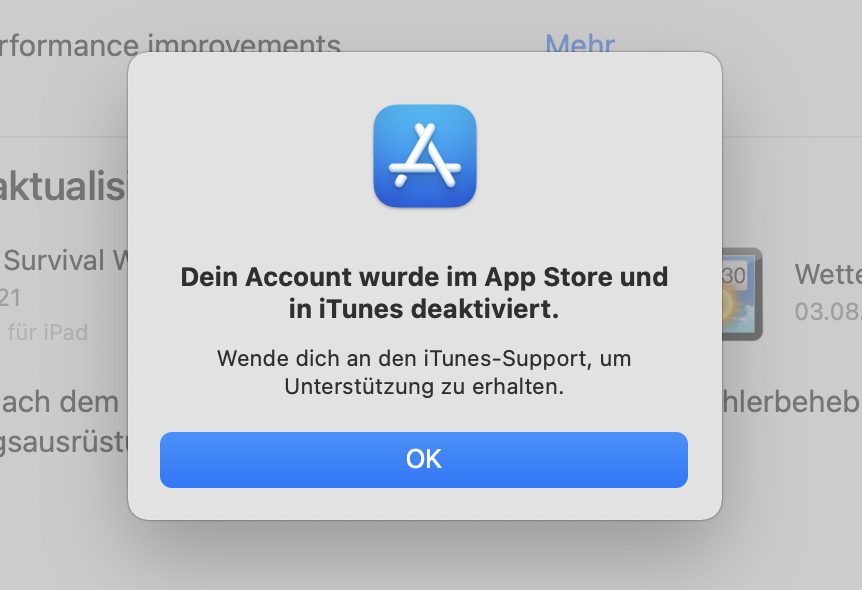Click the weather app icon thumbnail
Viewport: 862px width, 590px height.
tap(742, 294)
